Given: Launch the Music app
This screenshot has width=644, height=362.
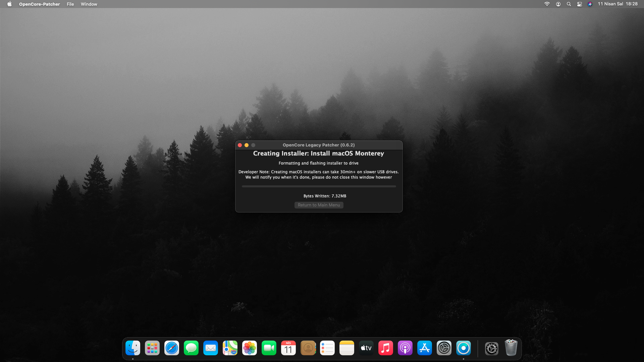Looking at the screenshot, I should coord(386,348).
